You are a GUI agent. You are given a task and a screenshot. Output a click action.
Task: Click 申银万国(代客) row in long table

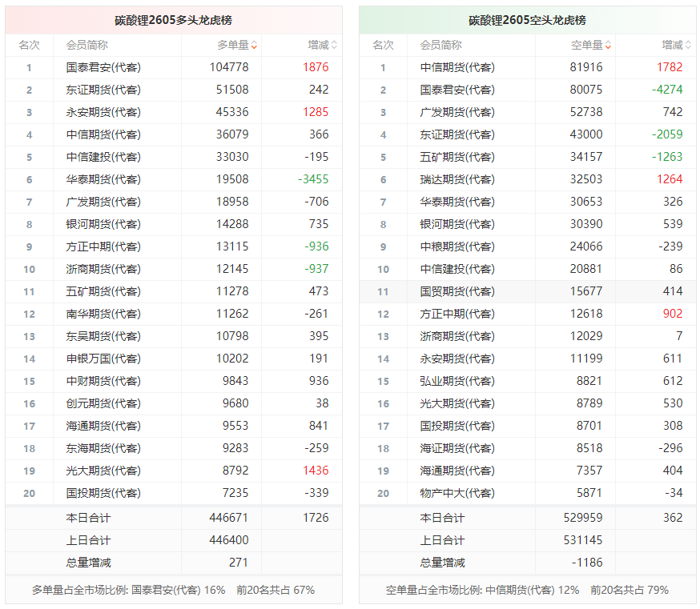tap(174, 359)
